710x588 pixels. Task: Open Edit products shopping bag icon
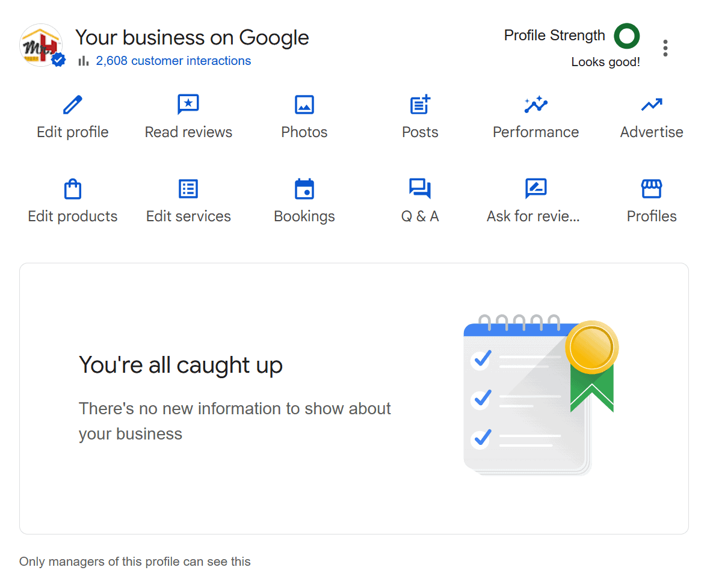point(72,189)
